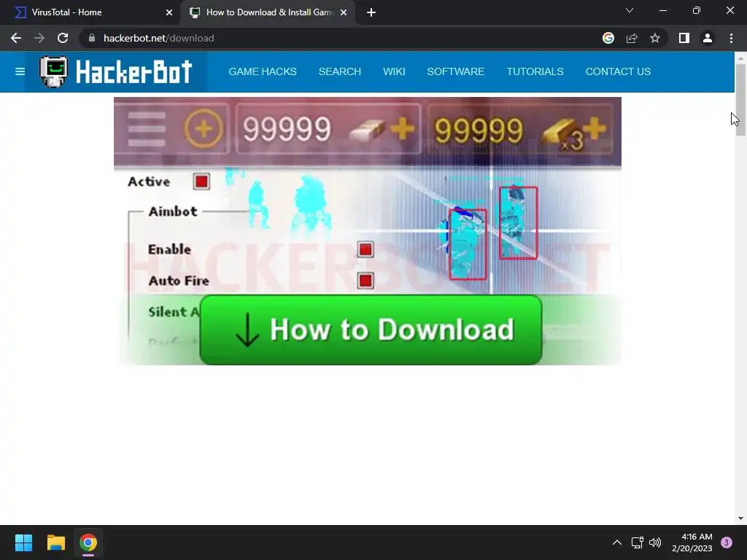This screenshot has height=560, width=747.
Task: Bookmark this page with star icon
Action: [x=655, y=38]
